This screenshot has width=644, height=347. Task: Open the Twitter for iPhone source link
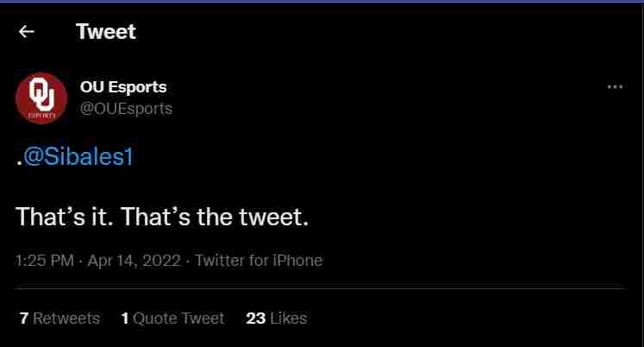pyautogui.click(x=259, y=260)
